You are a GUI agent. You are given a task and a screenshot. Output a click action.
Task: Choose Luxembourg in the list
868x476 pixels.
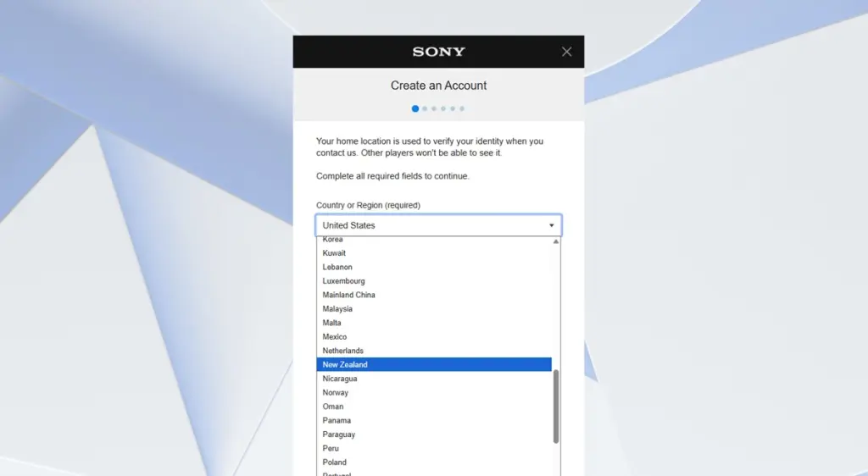click(434, 281)
